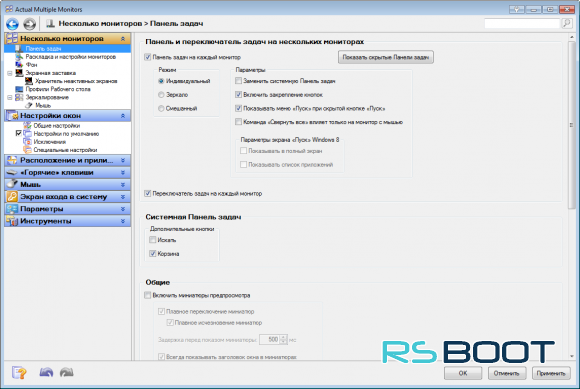
Task: Collapse the Экранная заставка tree node
Action: click(10, 73)
